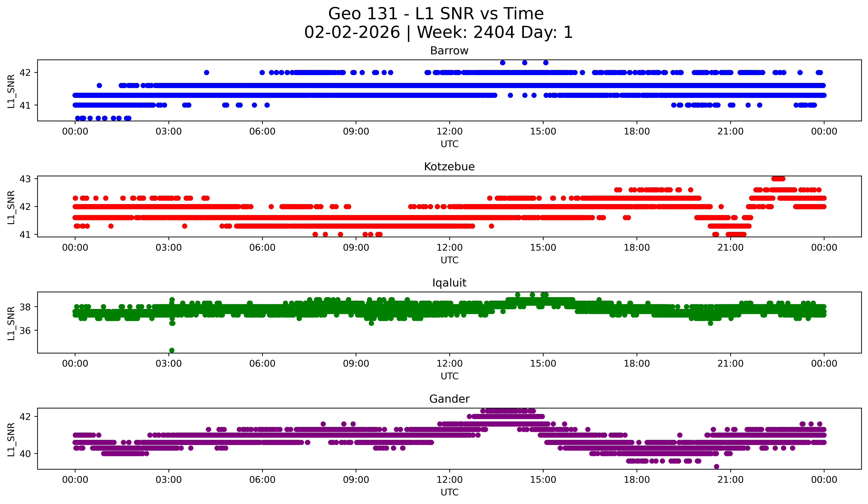This screenshot has height=504, width=868.
Task: Click the y-axis tick 36 on Iqaluit plot
Action: click(25, 331)
